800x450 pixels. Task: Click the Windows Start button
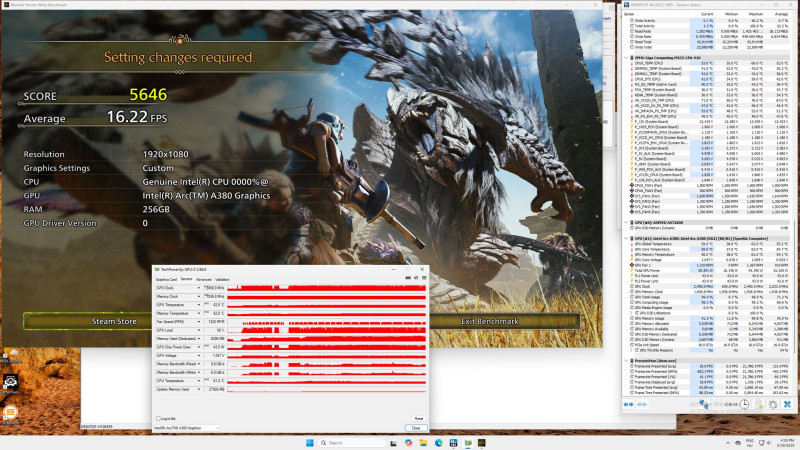tap(310, 443)
